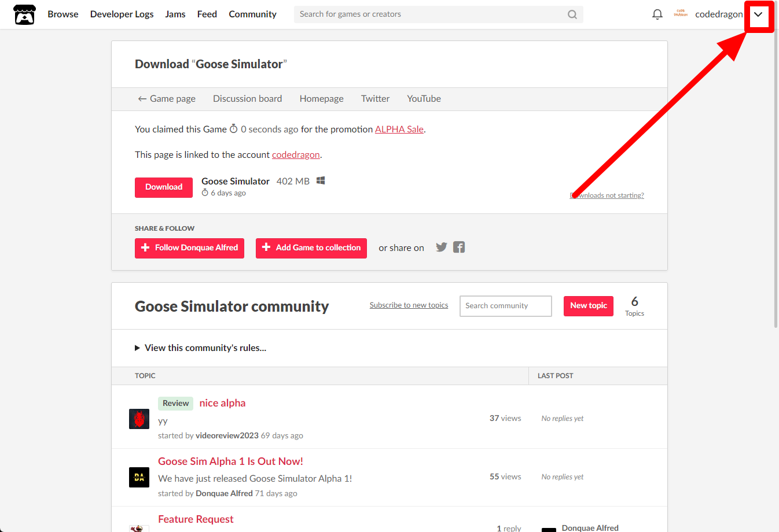779x532 pixels.
Task: Share on Twitter bird icon
Action: (442, 247)
